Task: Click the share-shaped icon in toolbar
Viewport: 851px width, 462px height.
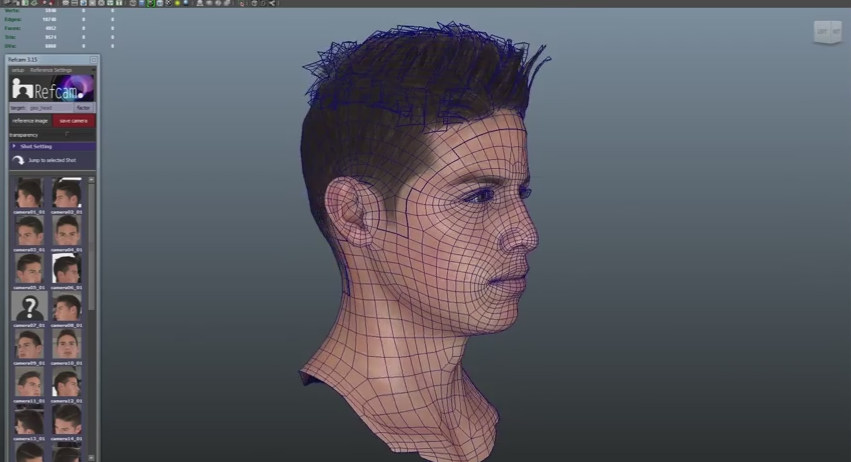Action: pos(271,3)
